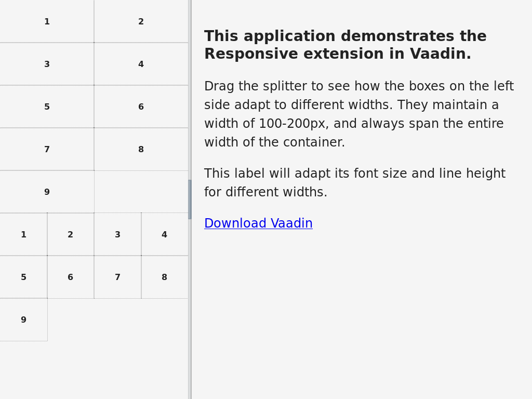Click the Responsive extension heading text
This screenshot has width=532, height=399.
click(345, 45)
